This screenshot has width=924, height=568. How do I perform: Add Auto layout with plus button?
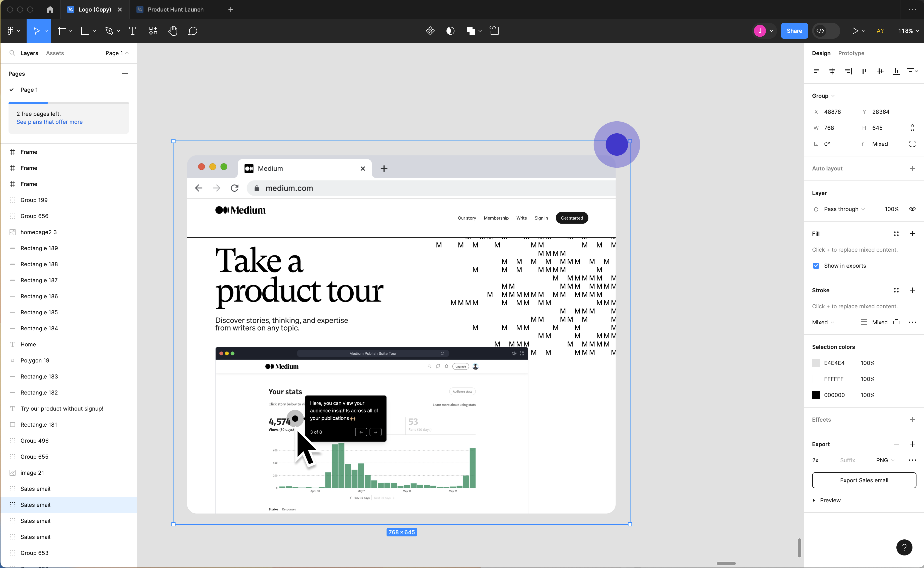click(x=912, y=168)
